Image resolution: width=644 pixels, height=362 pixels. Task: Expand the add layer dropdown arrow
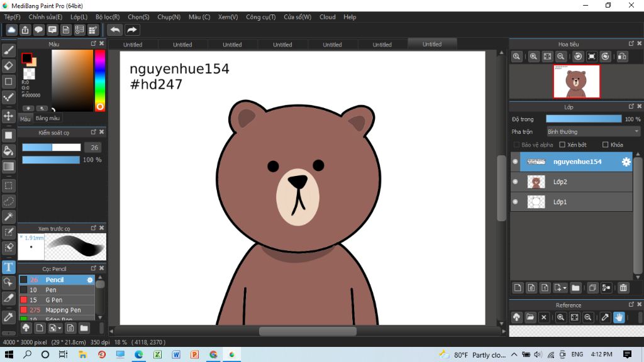[x=564, y=288]
